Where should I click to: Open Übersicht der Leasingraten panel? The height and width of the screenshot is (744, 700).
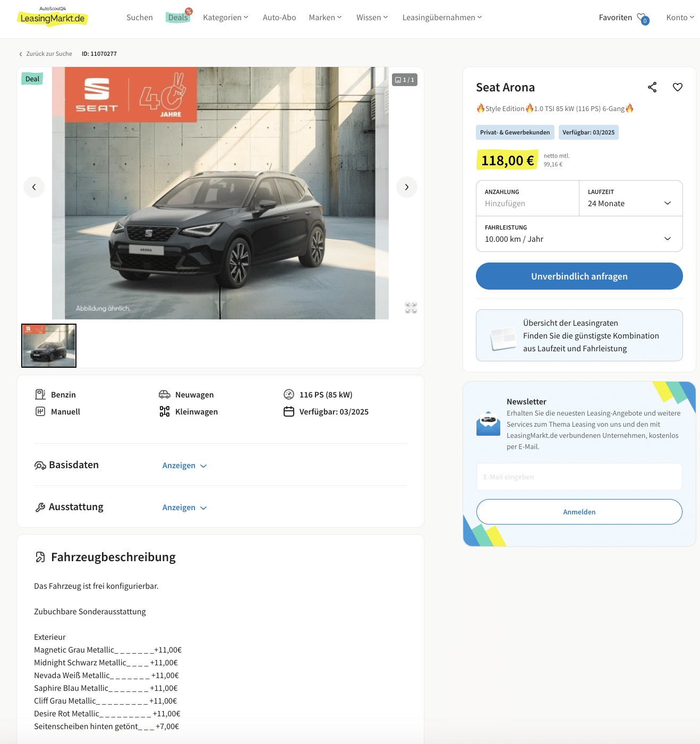coord(579,335)
